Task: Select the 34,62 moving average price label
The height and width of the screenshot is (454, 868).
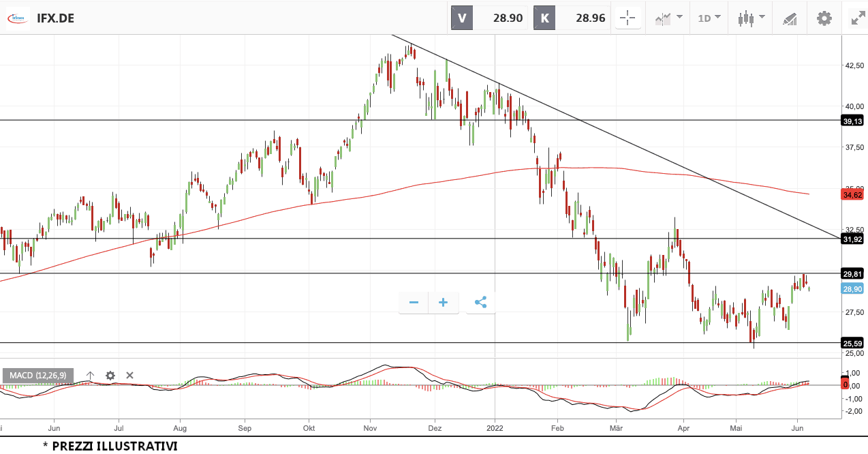Action: [853, 194]
